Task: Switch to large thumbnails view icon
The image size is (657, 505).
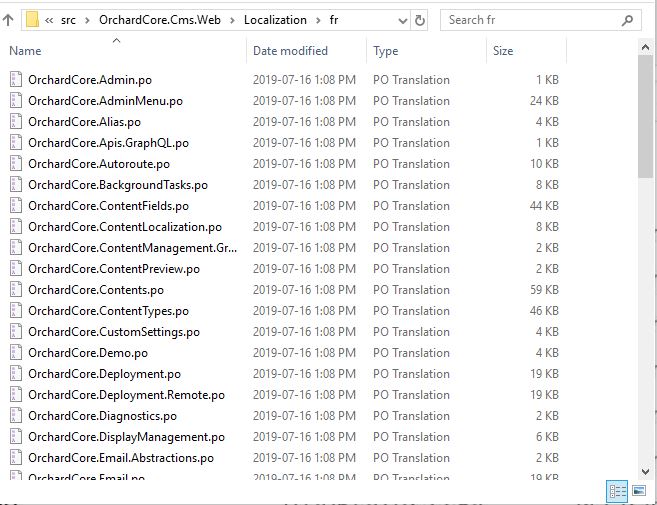Action: tap(639, 490)
